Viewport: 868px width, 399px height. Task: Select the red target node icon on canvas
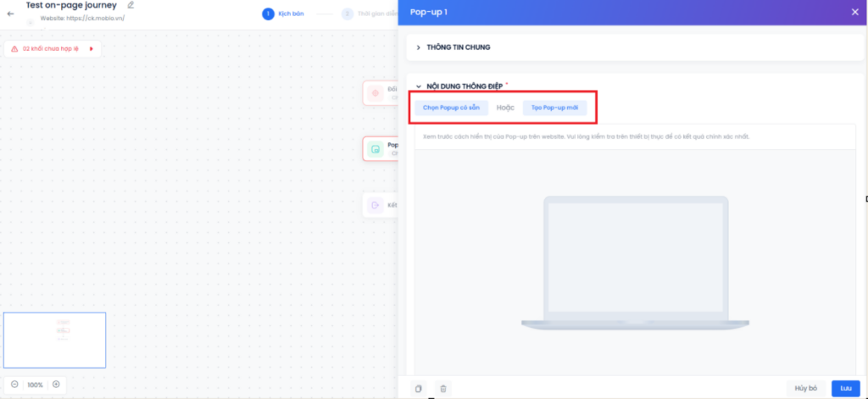376,93
